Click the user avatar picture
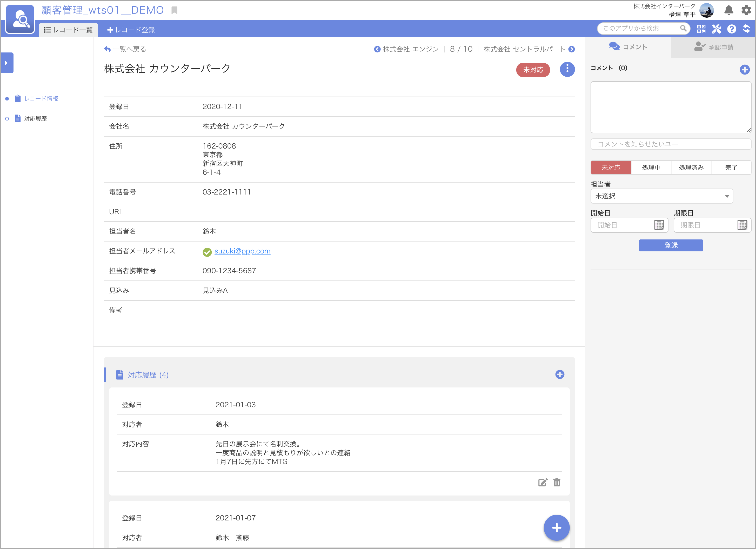The image size is (756, 549). point(706,10)
